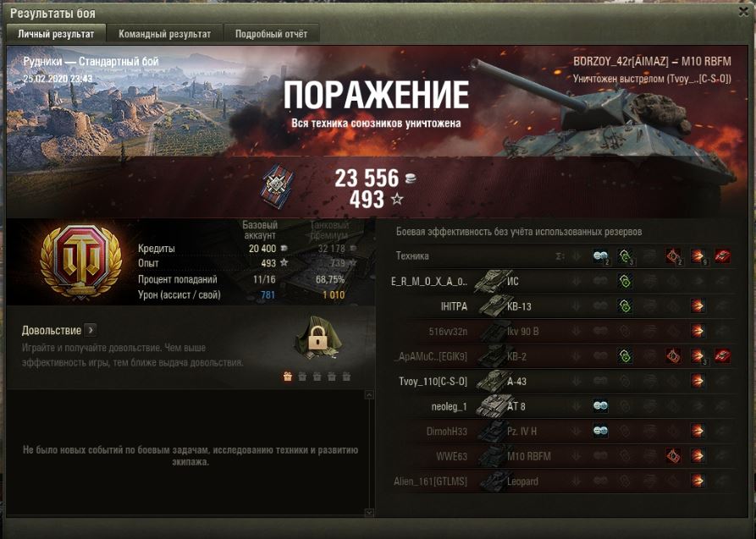
Task: Switch to the Командный результат tab
Action: (164, 34)
